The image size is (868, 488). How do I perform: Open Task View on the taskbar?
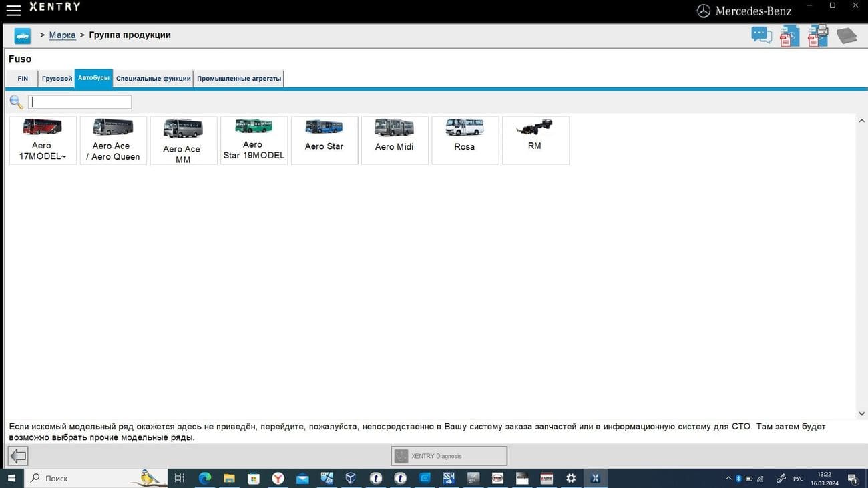(179, 478)
